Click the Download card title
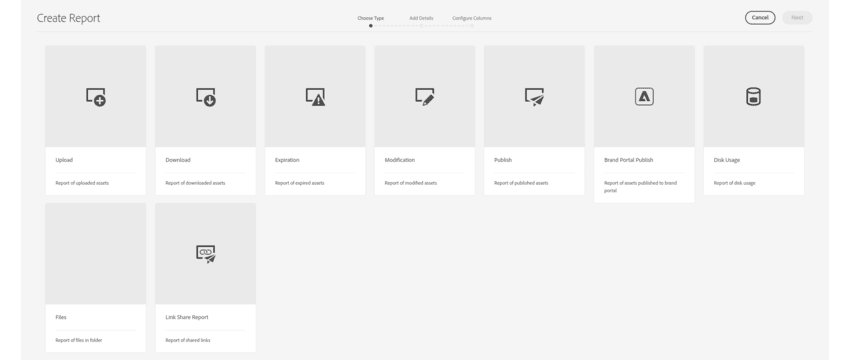The height and width of the screenshot is (360, 850). point(178,160)
